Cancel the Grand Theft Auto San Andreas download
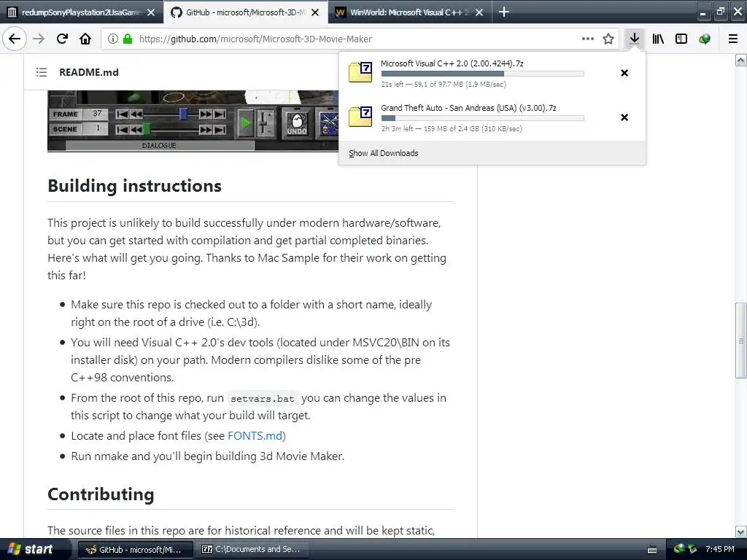The image size is (747, 560). click(624, 117)
